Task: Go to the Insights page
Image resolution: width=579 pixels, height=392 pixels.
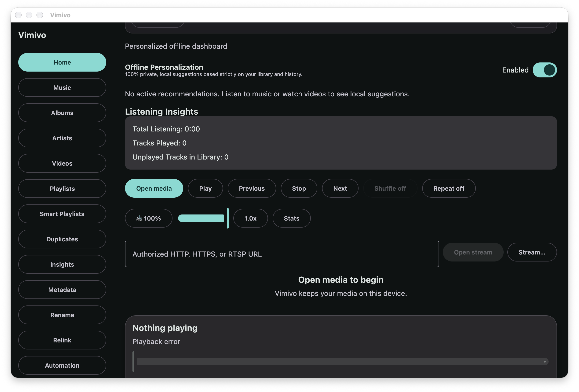Action: [x=62, y=265]
